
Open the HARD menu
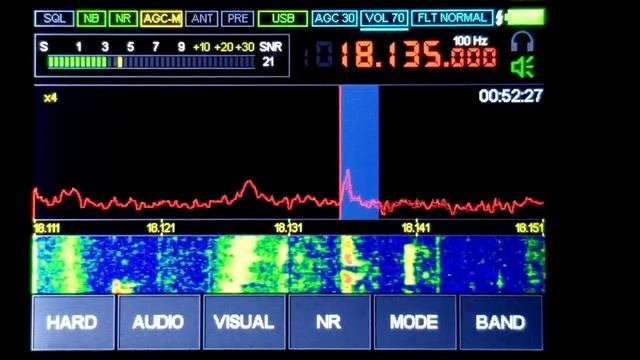point(73,322)
